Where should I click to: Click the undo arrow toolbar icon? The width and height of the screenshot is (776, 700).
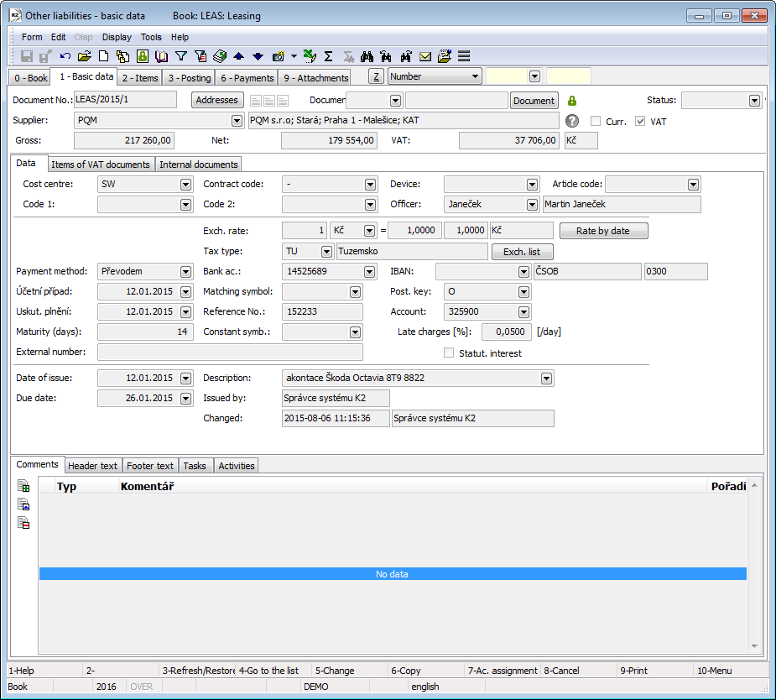65,56
